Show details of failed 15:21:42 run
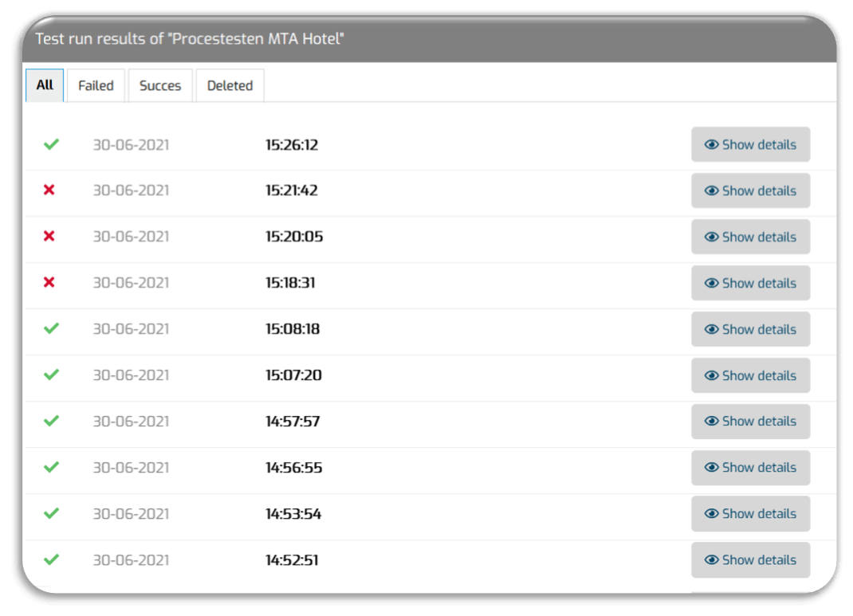 (x=751, y=190)
